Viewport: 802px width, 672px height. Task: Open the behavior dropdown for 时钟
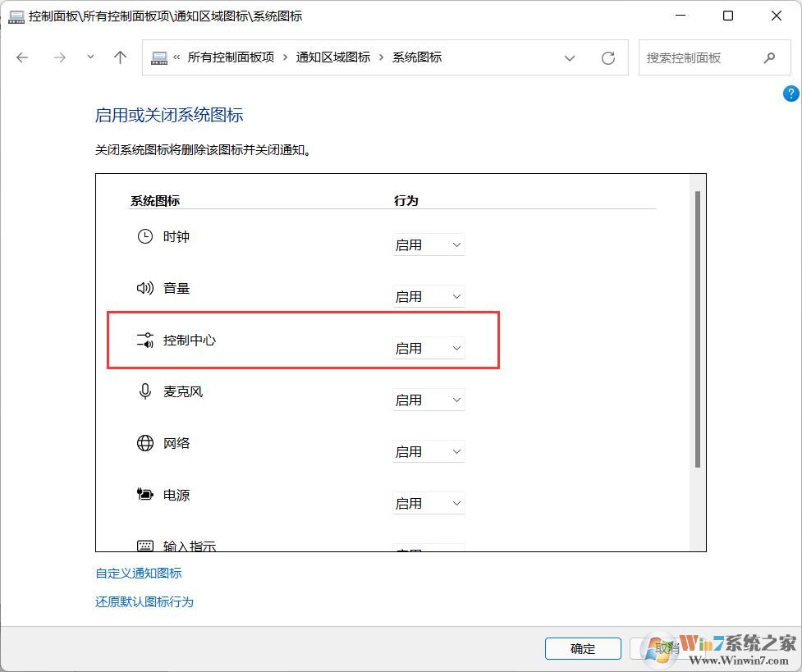tap(428, 244)
